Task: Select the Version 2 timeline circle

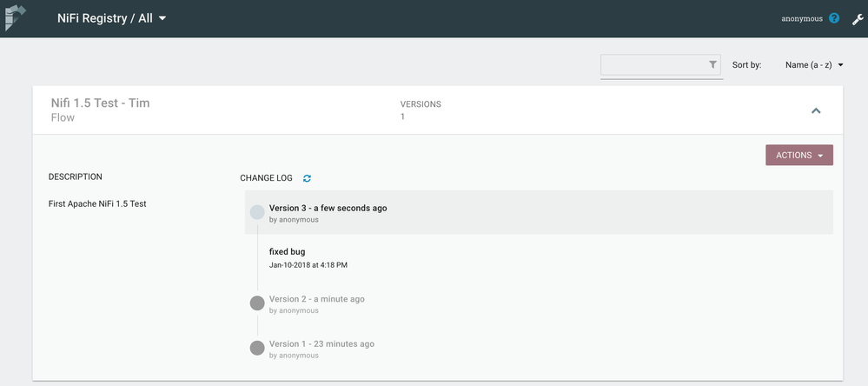Action: click(x=257, y=303)
